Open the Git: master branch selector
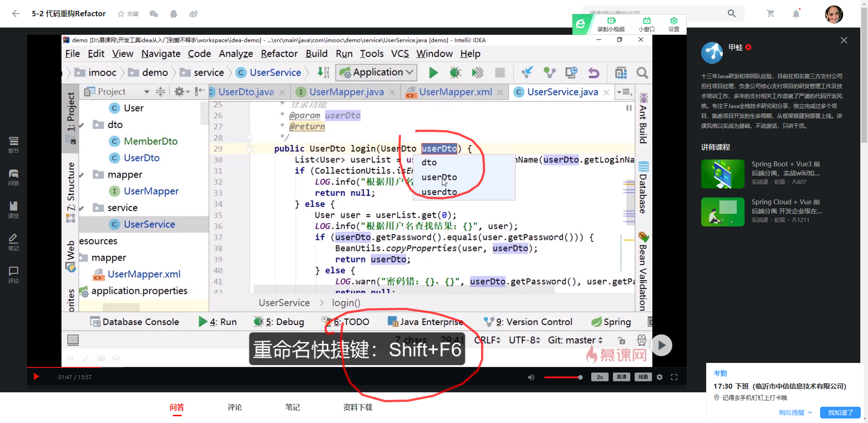Screen dimensions: 868x423 575,340
